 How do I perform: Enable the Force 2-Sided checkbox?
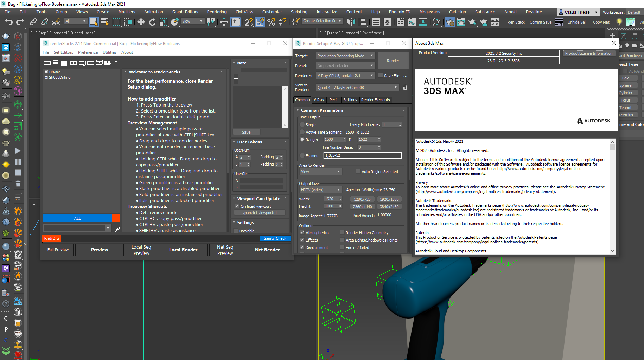(342, 247)
